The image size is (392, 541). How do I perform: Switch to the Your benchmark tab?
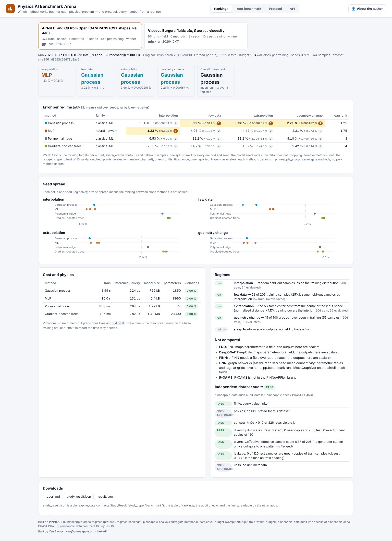248,9
